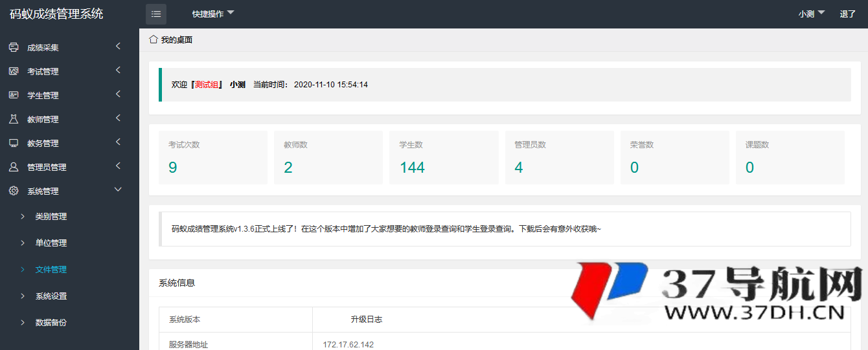Open the 升级日志 link

point(366,320)
